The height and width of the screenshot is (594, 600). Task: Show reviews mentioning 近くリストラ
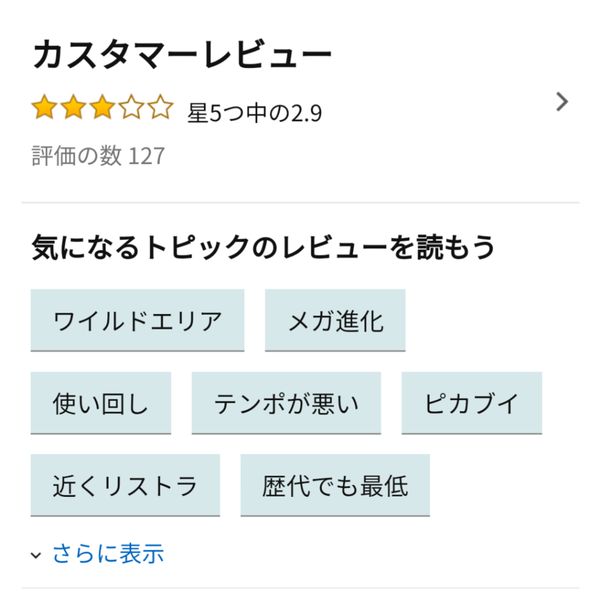coord(125,486)
